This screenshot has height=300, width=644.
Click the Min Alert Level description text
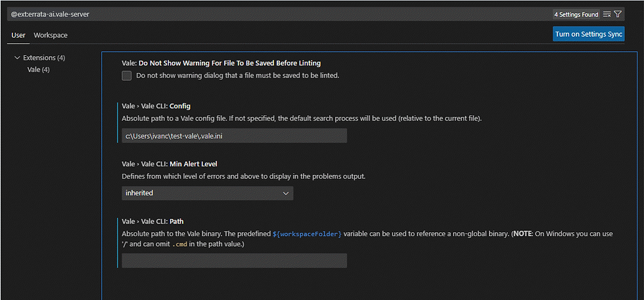point(244,177)
